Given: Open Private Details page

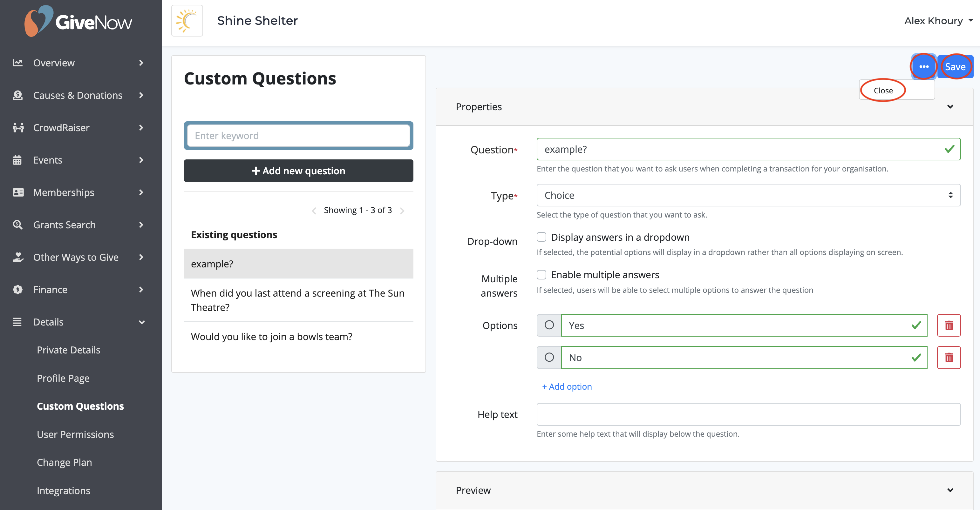Looking at the screenshot, I should 68,350.
